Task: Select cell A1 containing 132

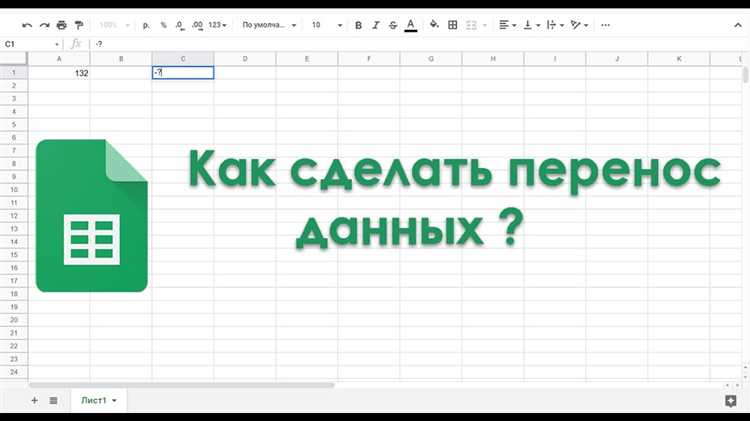Action: click(x=59, y=73)
